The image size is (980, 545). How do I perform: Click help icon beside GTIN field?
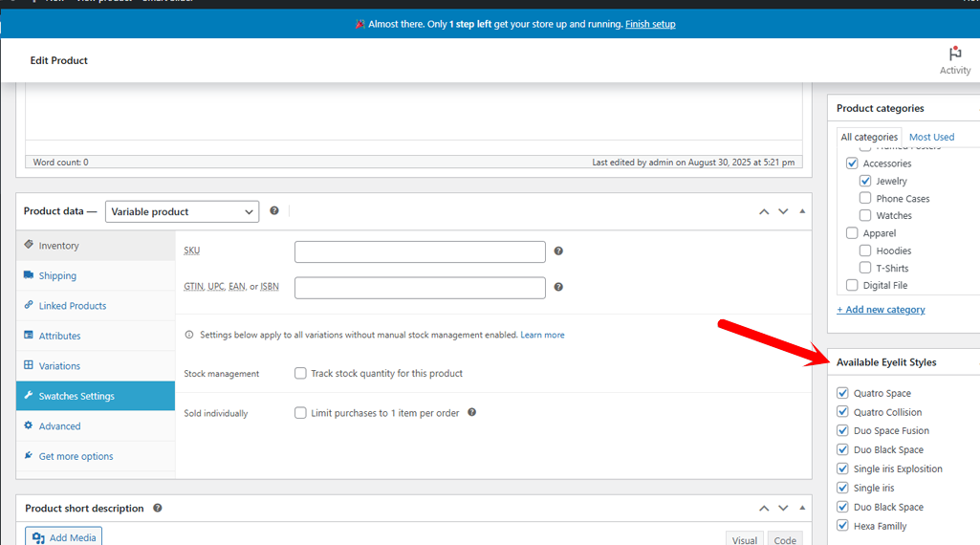click(558, 287)
